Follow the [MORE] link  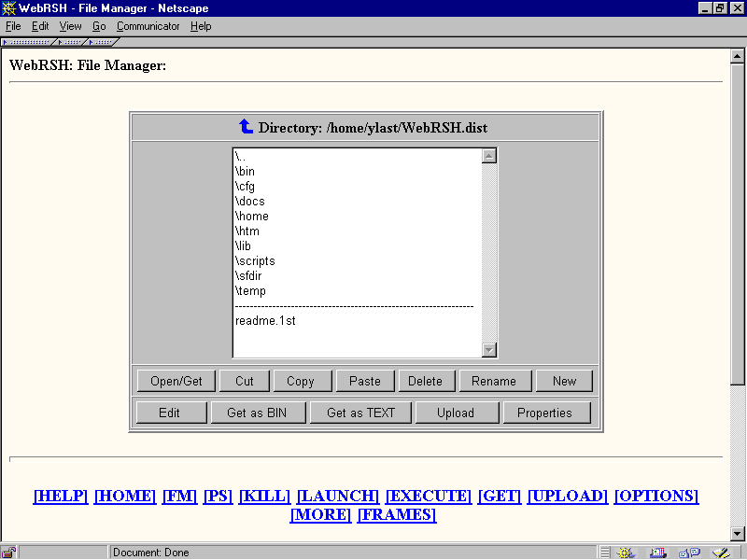click(320, 514)
